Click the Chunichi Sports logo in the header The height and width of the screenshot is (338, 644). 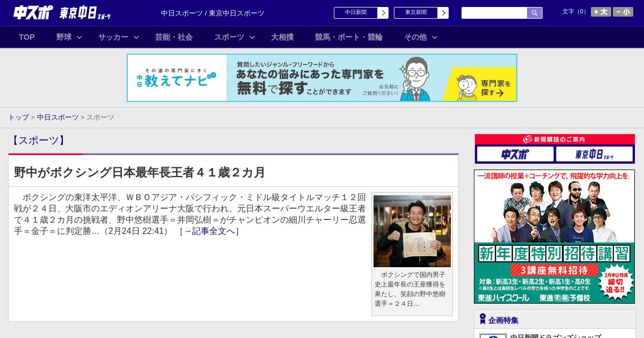click(33, 12)
